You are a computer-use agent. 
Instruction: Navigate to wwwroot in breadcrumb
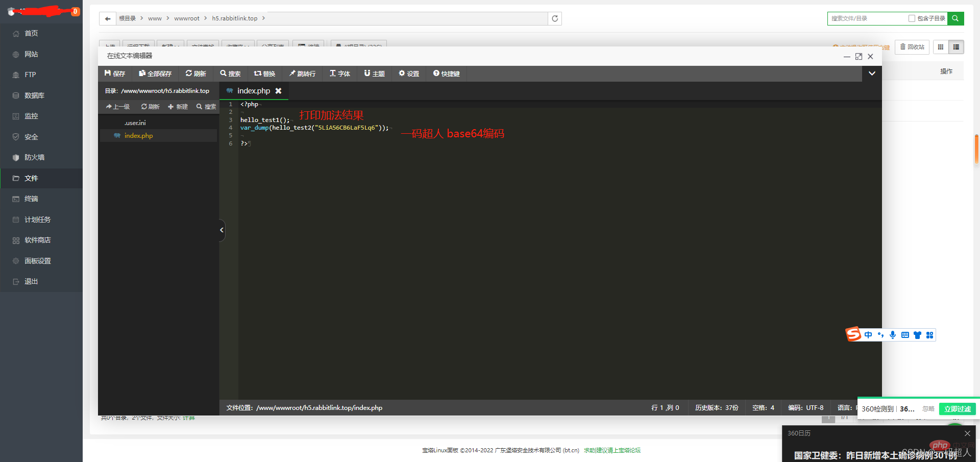(187, 18)
